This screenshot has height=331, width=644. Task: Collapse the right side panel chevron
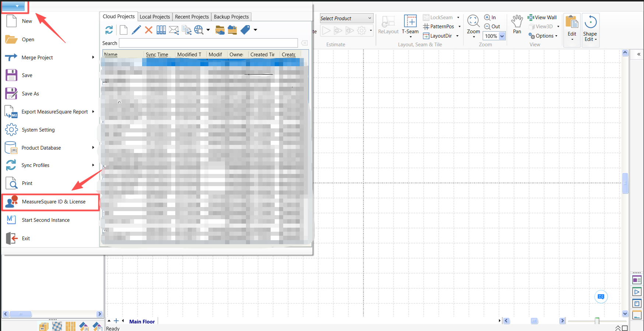(x=639, y=54)
